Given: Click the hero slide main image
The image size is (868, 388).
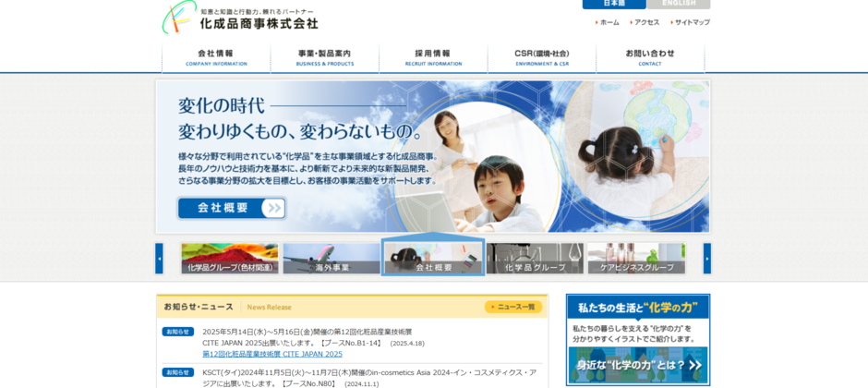Looking at the screenshot, I should coord(433,156).
